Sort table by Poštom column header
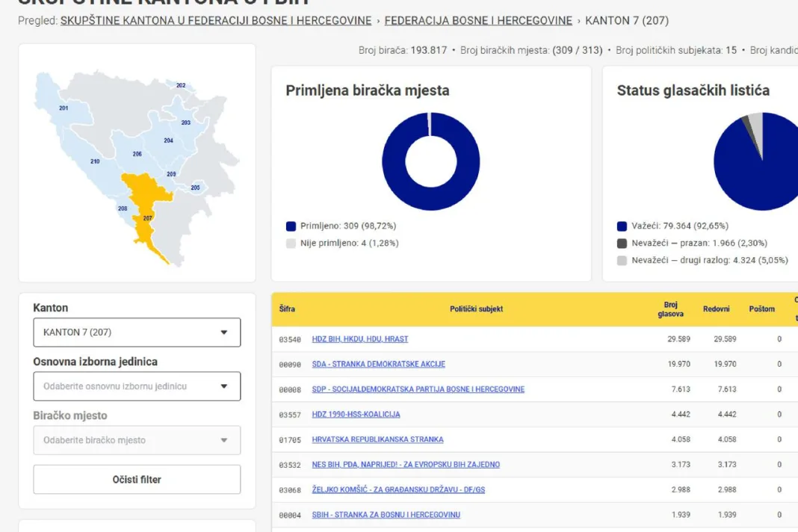 click(762, 309)
